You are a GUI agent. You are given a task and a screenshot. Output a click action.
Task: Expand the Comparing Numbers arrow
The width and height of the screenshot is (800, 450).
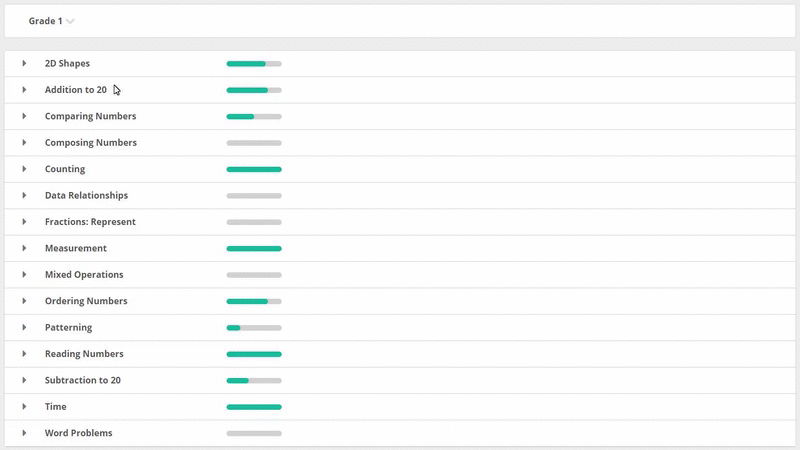coord(24,116)
